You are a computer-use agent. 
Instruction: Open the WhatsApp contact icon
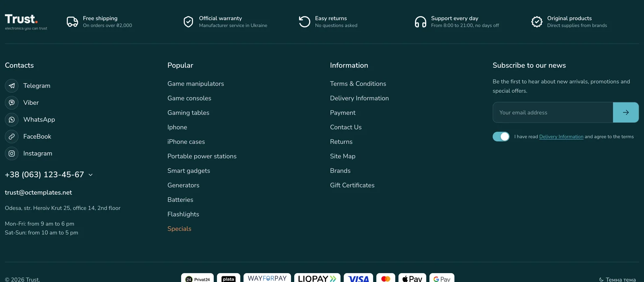12,120
